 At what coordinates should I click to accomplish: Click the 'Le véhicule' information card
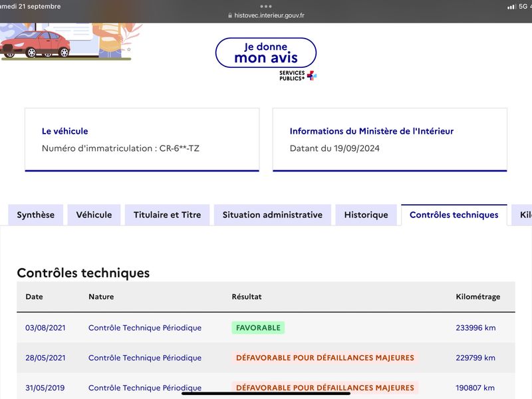point(142,140)
